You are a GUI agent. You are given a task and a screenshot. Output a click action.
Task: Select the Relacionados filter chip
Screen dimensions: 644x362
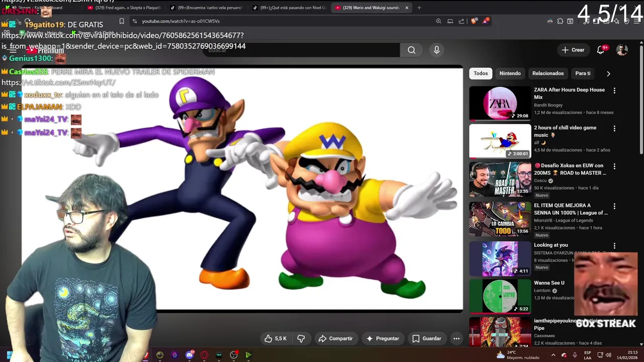point(548,73)
